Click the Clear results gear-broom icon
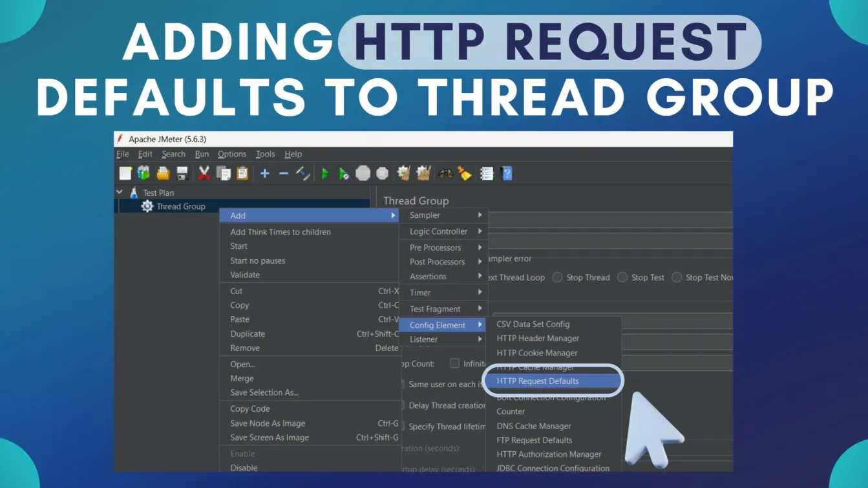 point(405,173)
